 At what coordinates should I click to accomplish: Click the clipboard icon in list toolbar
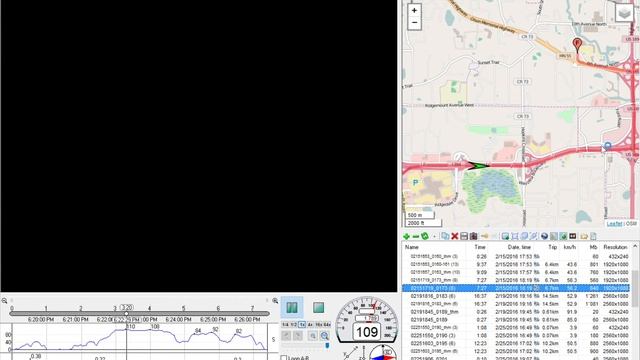473,236
